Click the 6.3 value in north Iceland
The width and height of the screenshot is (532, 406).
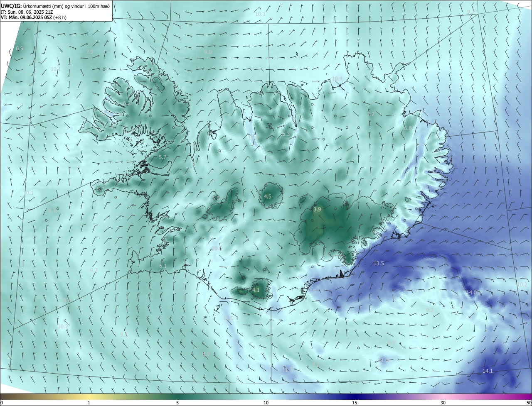286,134
